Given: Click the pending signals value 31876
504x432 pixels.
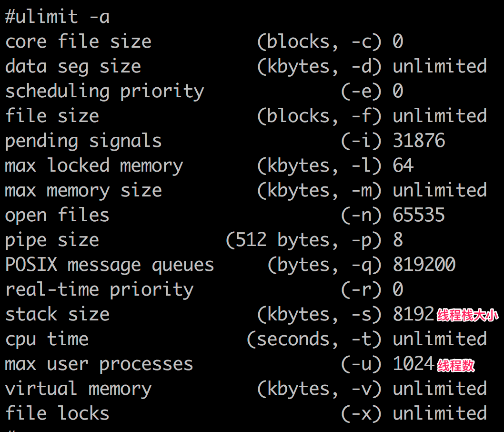Looking at the screenshot, I should [x=419, y=141].
